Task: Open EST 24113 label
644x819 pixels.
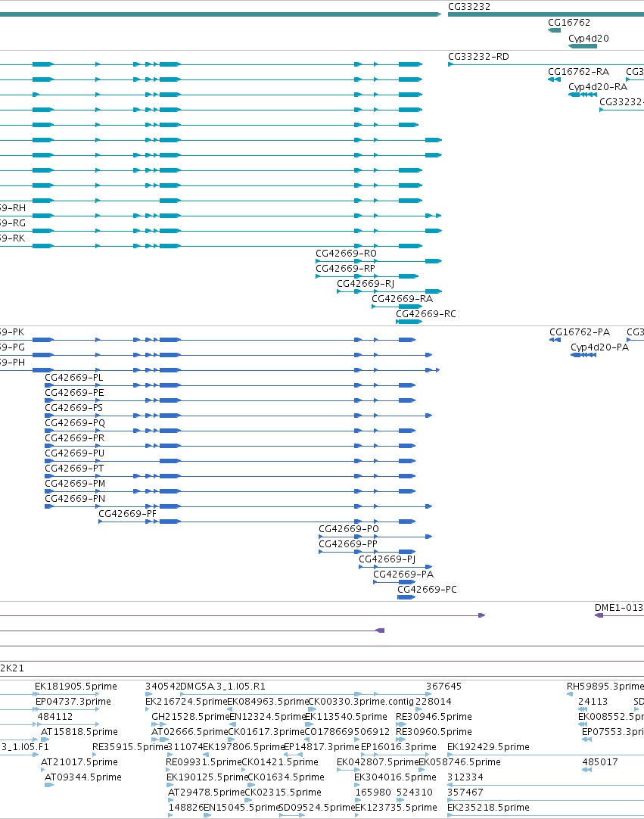Action: coord(593,702)
